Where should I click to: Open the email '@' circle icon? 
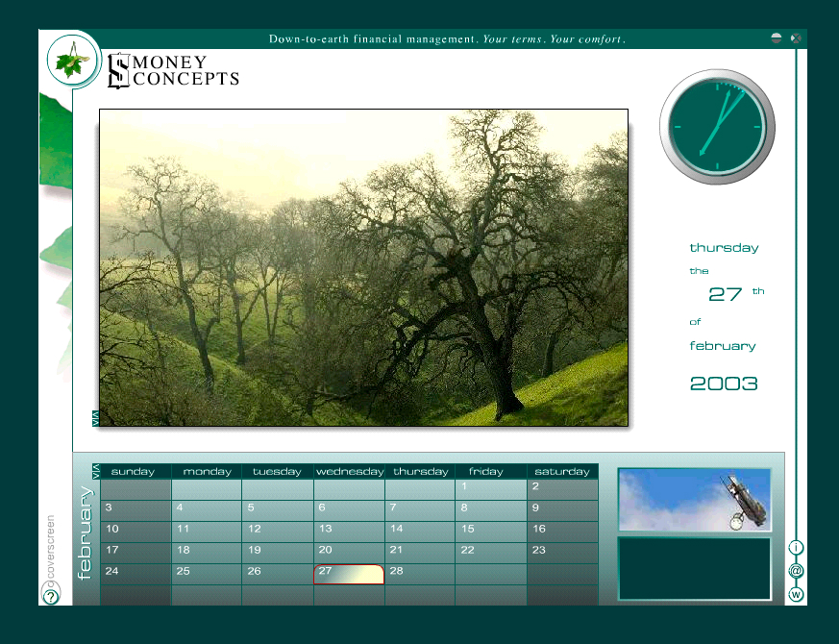[796, 571]
